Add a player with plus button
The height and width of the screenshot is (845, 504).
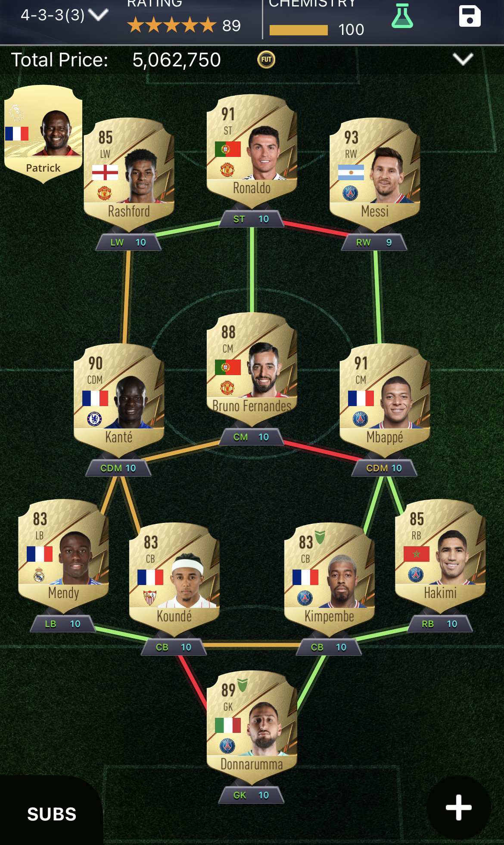click(x=458, y=808)
